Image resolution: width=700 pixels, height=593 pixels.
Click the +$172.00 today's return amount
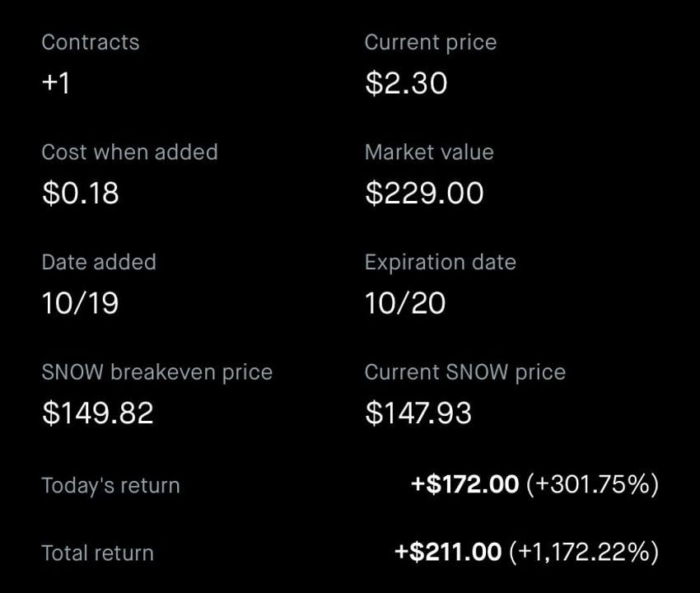tap(464, 484)
